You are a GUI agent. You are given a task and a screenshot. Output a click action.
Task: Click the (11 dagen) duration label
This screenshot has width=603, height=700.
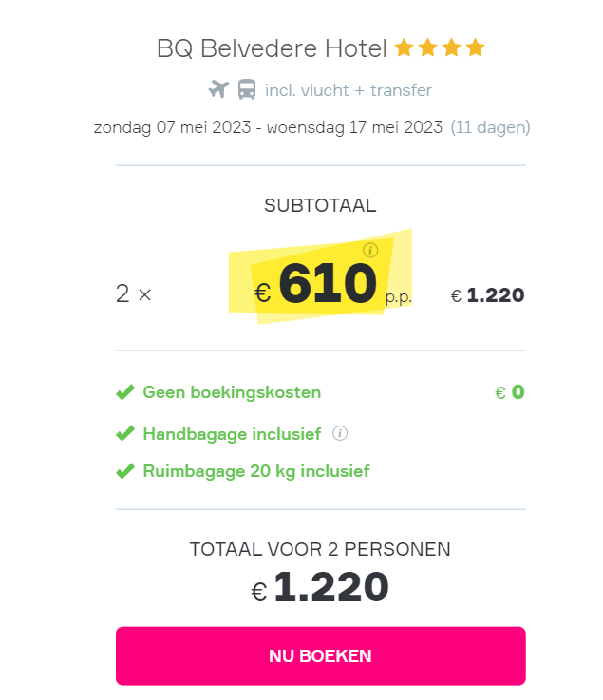pyautogui.click(x=490, y=127)
